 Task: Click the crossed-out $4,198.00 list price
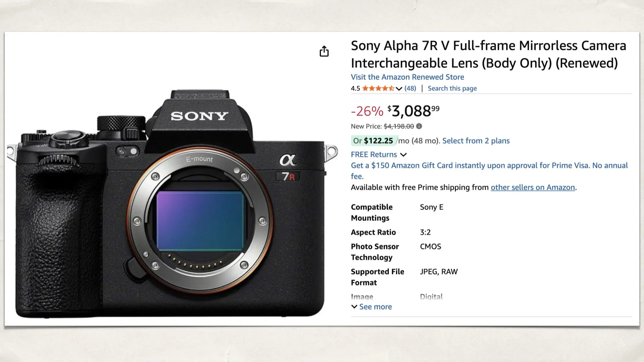coord(399,126)
